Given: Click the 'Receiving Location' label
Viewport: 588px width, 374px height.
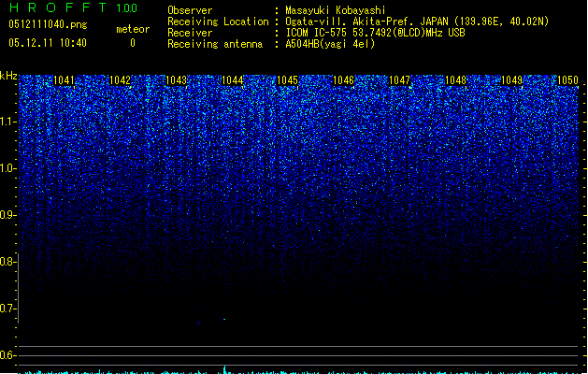Looking at the screenshot, I should [x=218, y=22].
